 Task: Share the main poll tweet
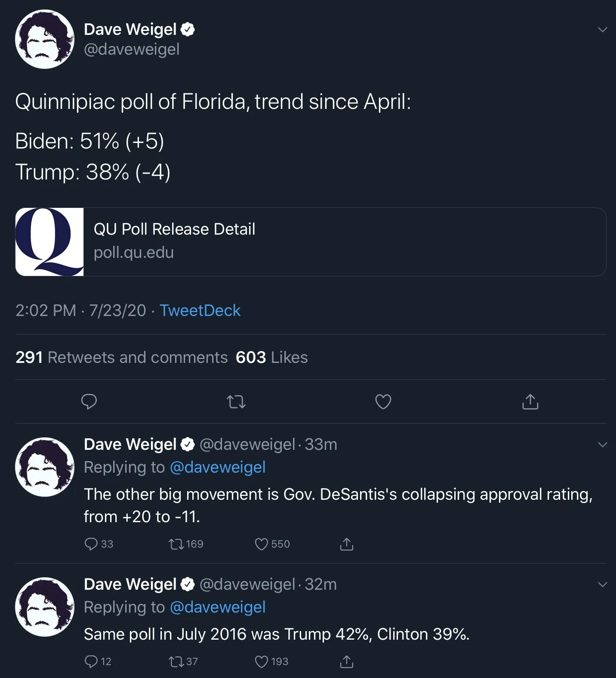pyautogui.click(x=530, y=402)
